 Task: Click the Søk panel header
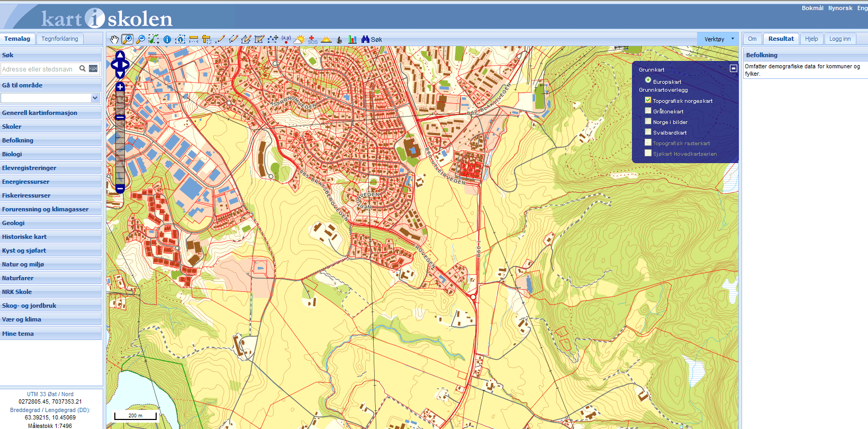click(51, 55)
